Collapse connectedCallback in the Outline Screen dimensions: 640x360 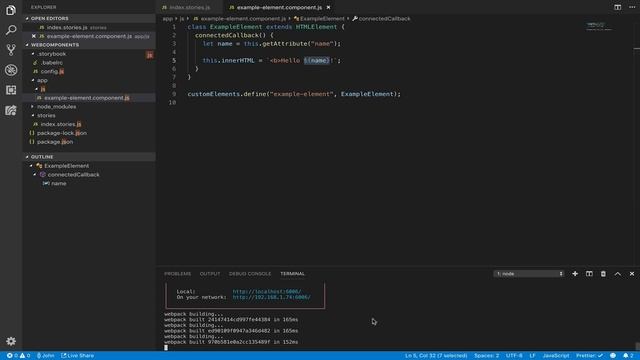[x=35, y=175]
